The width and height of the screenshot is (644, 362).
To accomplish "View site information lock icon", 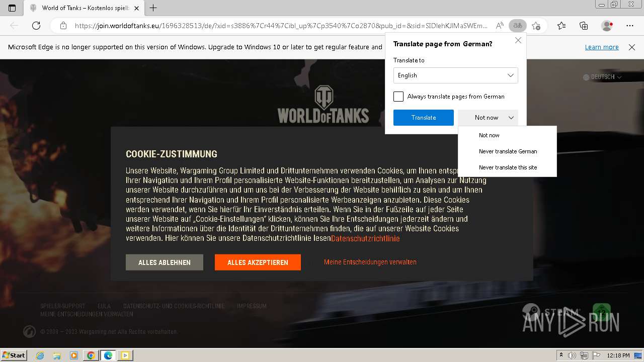I will (63, 26).
